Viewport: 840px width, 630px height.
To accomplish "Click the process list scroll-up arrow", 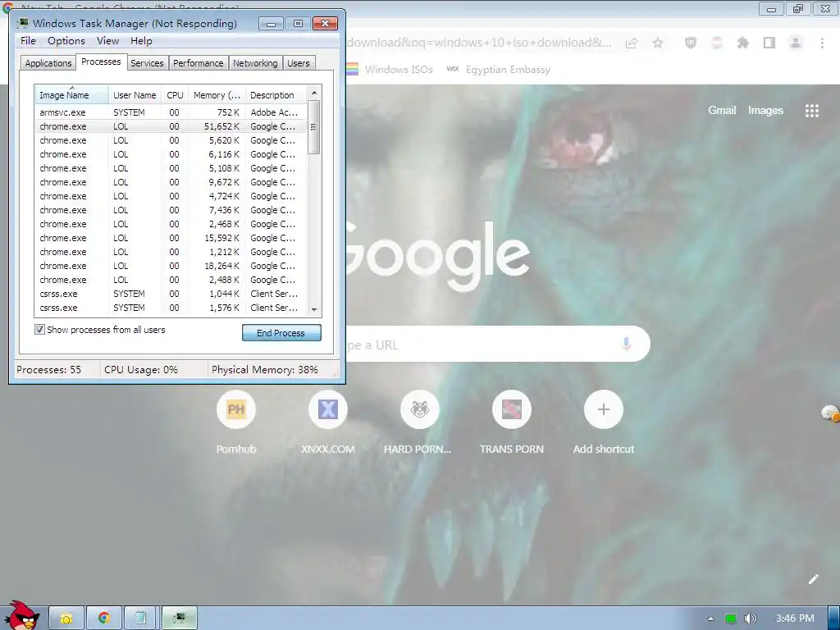I will [314, 93].
